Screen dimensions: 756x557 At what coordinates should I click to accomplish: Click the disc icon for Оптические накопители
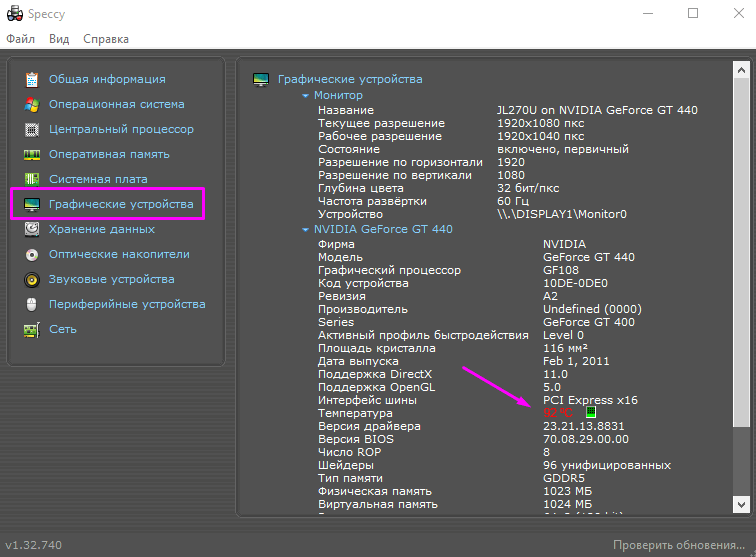32,255
